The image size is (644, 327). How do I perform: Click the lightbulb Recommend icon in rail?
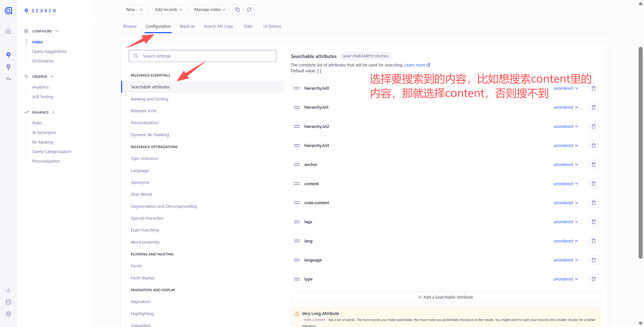click(8, 66)
